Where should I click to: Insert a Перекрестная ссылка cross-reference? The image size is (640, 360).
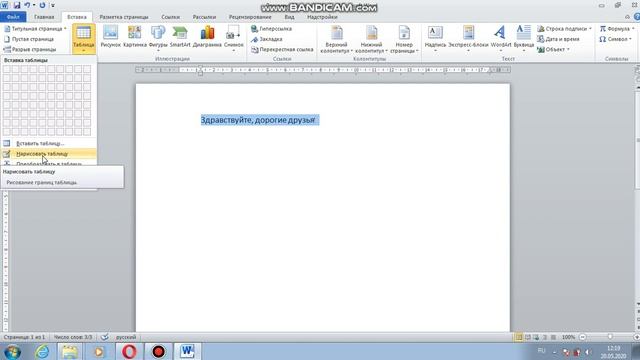pyautogui.click(x=282, y=49)
